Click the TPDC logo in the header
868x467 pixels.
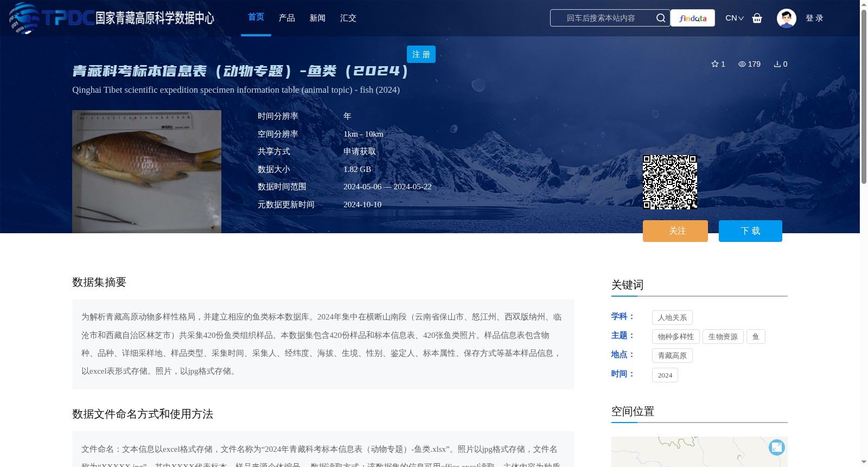pyautogui.click(x=111, y=18)
